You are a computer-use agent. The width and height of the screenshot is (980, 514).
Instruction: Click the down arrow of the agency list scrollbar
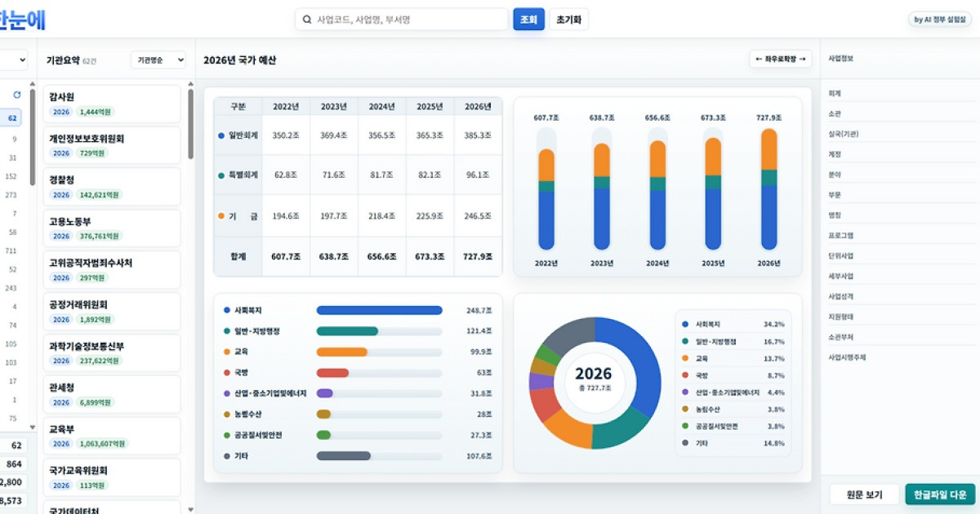(191, 509)
